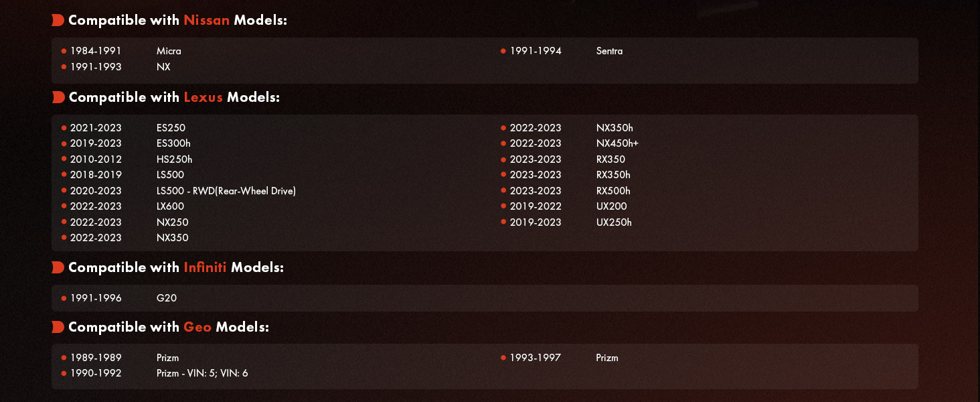The image size is (980, 402).
Task: Click the red word Geo in the heading
Action: tap(197, 327)
